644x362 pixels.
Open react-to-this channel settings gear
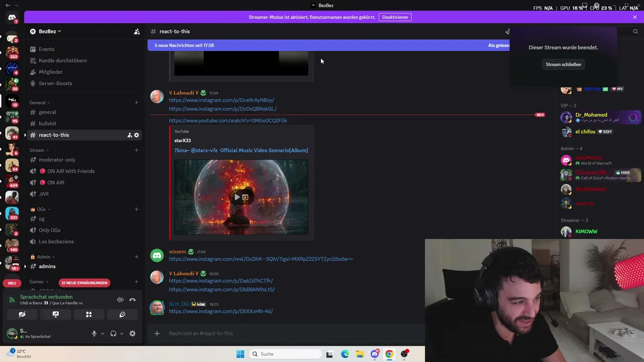[x=136, y=135]
